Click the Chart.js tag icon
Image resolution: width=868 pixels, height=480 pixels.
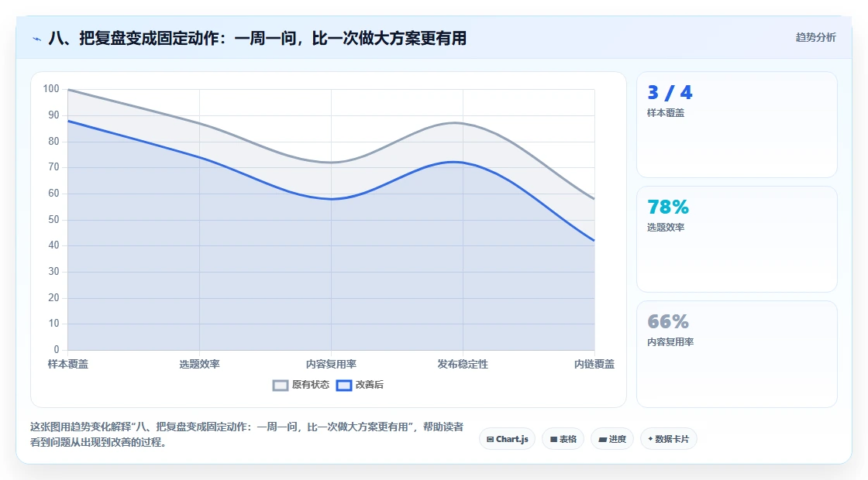490,440
